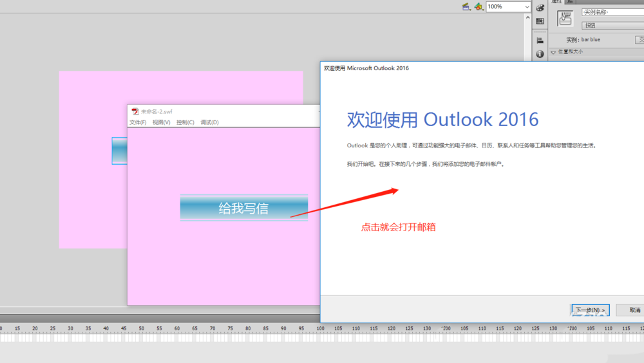Image resolution: width=644 pixels, height=363 pixels.
Task: Open the Align panel icon
Action: [540, 41]
